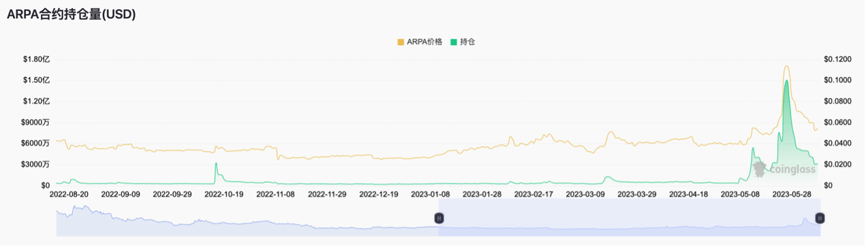868x247 pixels.
Task: Click the 2023-05-28 date label
Action: (792, 194)
